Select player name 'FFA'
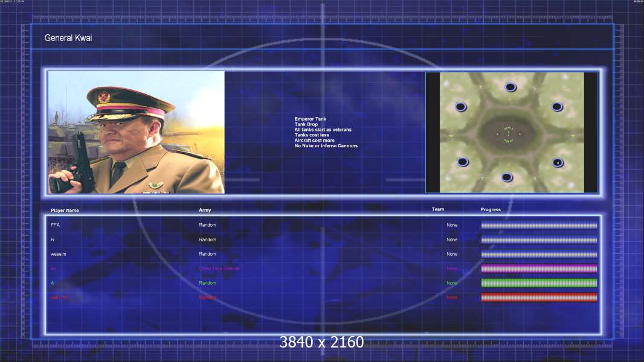644x362 pixels. point(56,225)
